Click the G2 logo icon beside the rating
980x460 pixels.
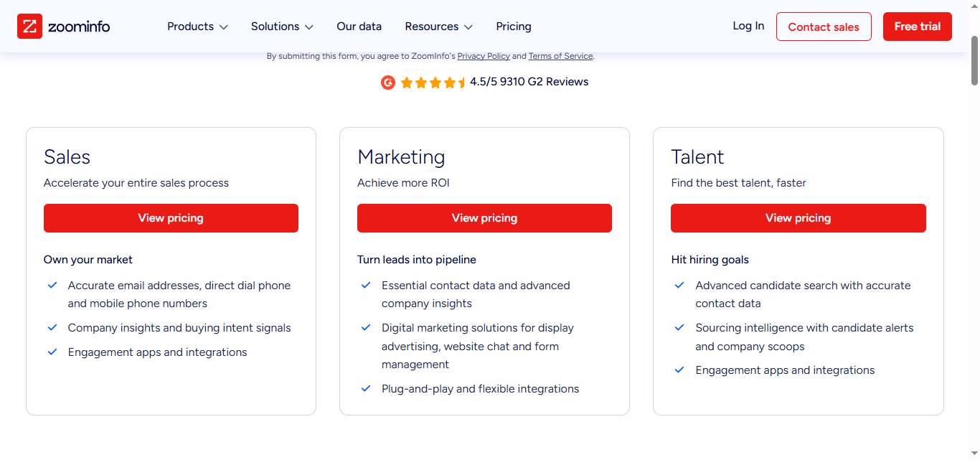387,82
